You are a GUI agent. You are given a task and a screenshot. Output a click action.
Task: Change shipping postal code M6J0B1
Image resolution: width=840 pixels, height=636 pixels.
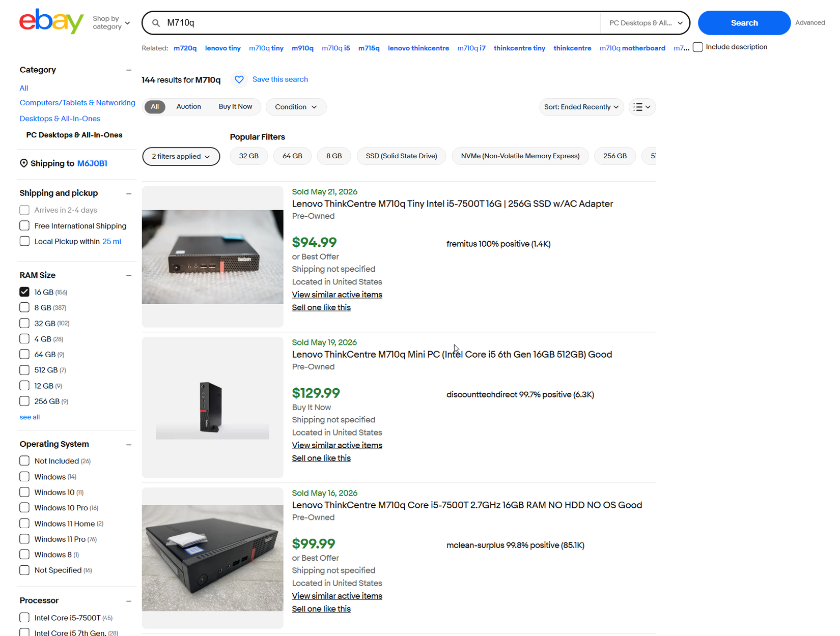point(92,163)
